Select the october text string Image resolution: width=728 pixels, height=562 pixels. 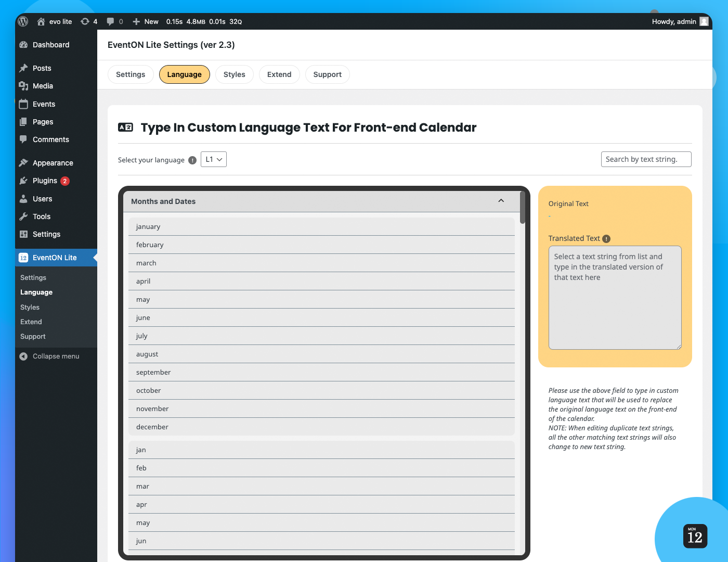pyautogui.click(x=321, y=390)
